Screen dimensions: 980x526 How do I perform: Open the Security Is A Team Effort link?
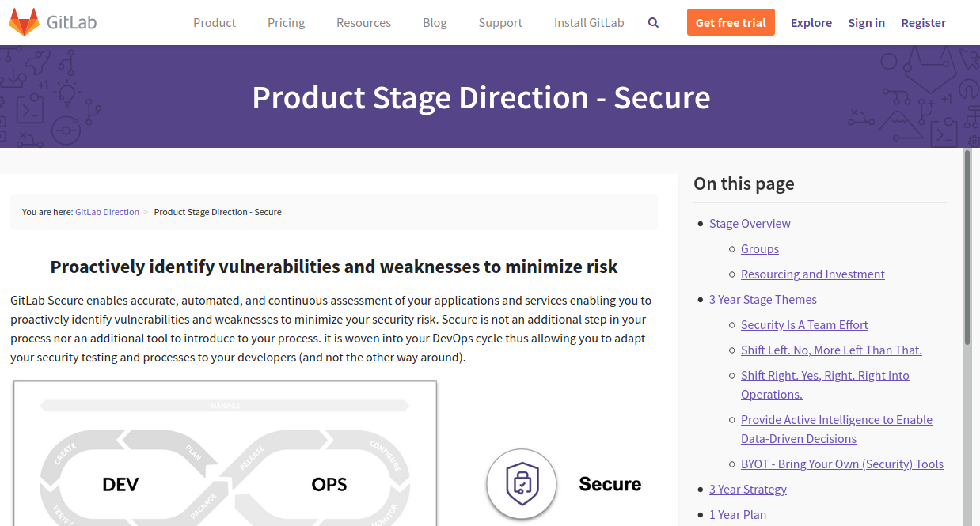pos(804,325)
